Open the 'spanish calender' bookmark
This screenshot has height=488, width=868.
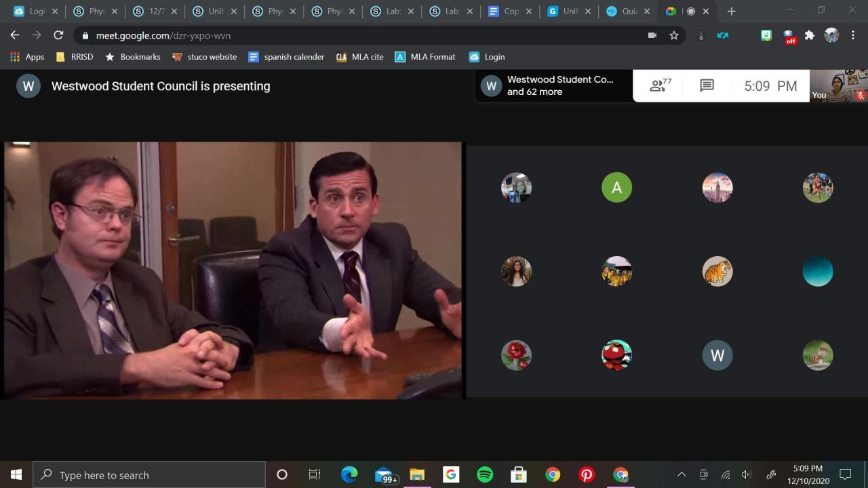coord(286,57)
